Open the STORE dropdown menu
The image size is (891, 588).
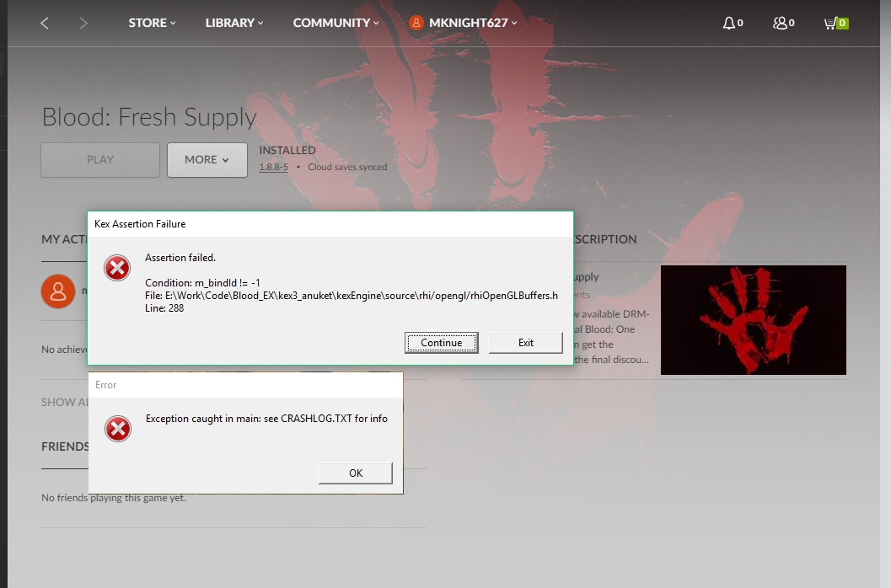click(x=152, y=23)
